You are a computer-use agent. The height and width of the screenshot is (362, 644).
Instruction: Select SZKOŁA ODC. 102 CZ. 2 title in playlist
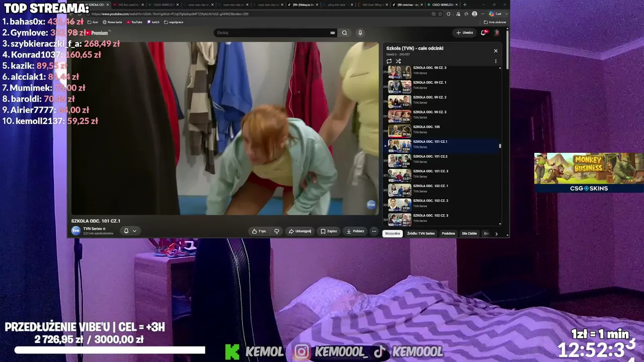point(431,201)
